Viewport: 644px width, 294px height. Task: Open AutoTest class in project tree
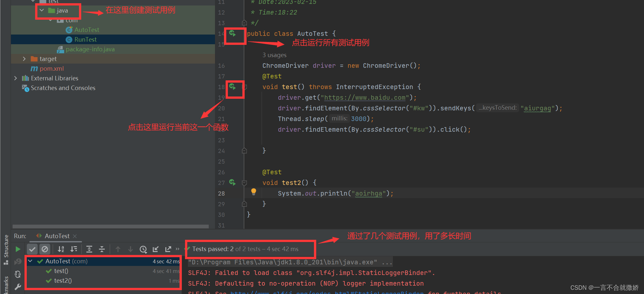click(87, 30)
